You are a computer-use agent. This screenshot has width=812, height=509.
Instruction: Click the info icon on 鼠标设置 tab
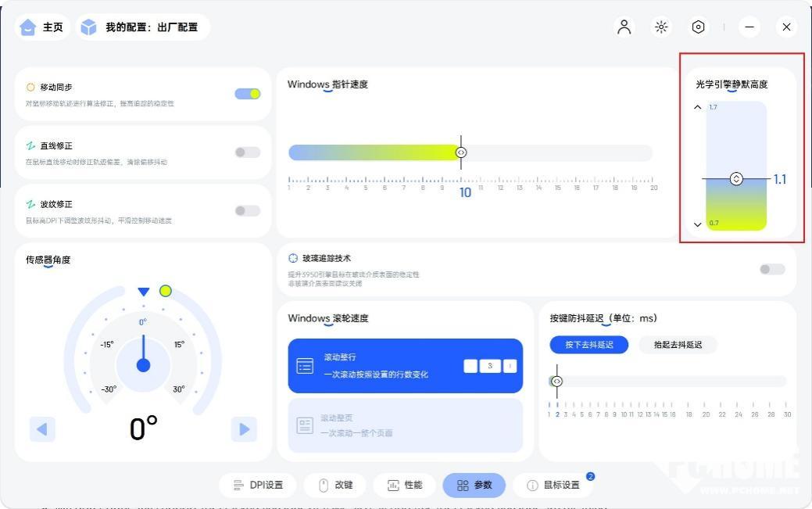pyautogui.click(x=532, y=486)
